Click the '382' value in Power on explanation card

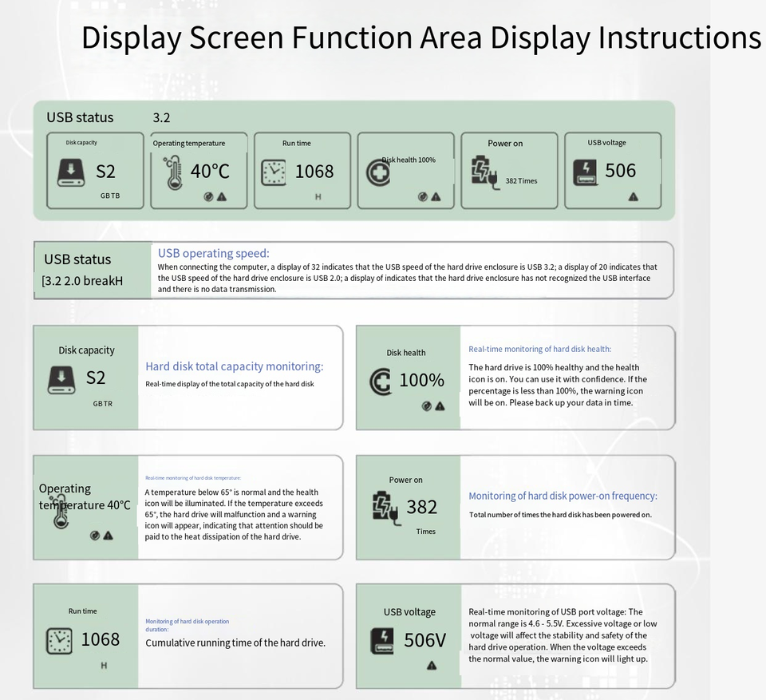coord(421,507)
